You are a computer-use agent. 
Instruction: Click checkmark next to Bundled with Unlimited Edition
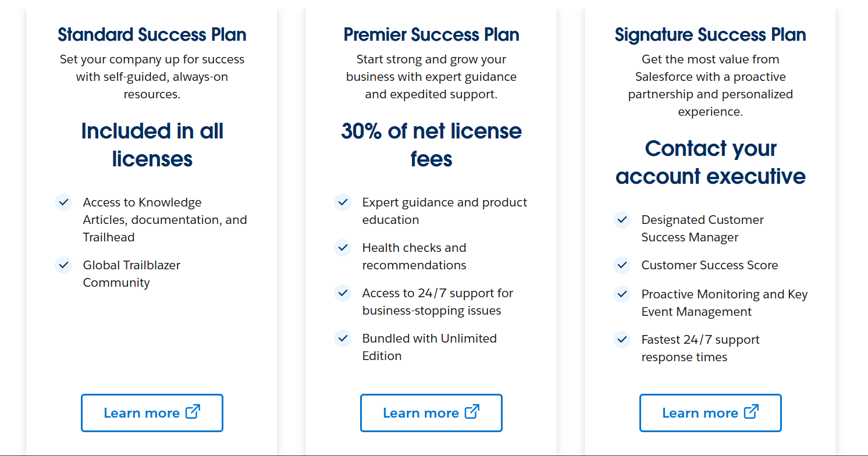(343, 339)
